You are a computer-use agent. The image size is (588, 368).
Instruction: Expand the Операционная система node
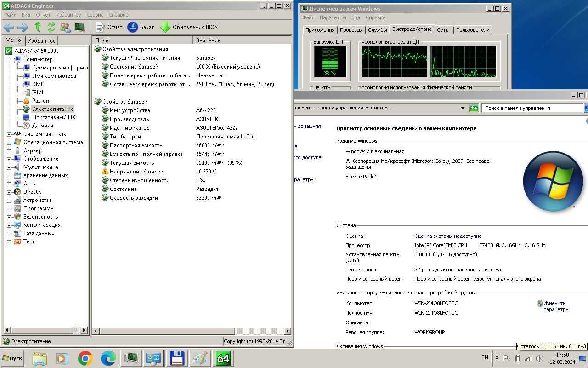click(9, 142)
